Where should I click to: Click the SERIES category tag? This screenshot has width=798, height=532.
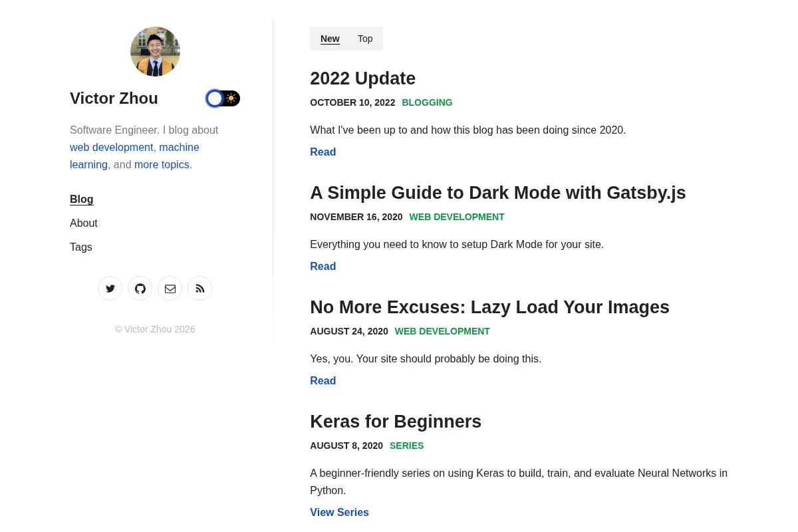406,446
